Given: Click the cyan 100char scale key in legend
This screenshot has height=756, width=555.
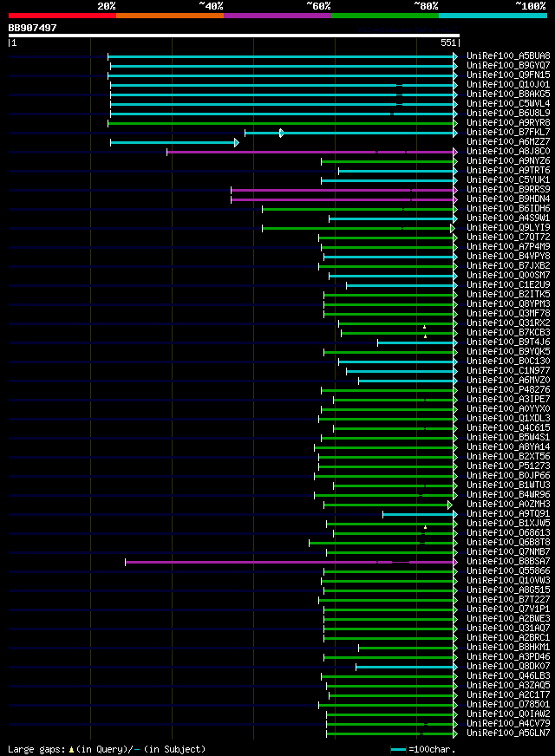Looking at the screenshot, I should (x=399, y=750).
